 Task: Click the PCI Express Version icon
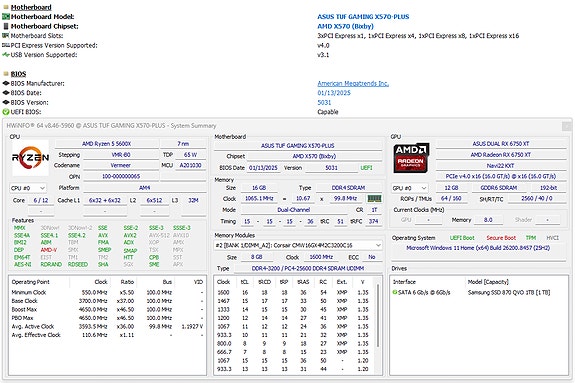6,45
